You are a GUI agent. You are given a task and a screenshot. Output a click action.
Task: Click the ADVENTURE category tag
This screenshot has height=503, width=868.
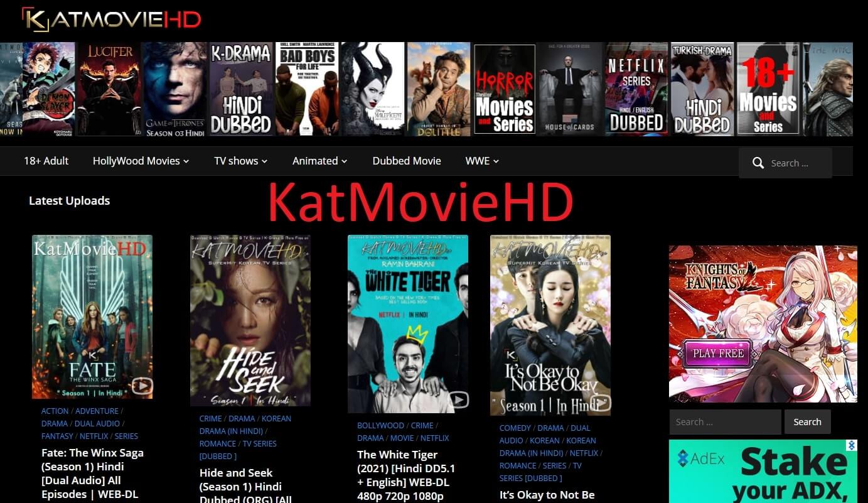tap(97, 411)
